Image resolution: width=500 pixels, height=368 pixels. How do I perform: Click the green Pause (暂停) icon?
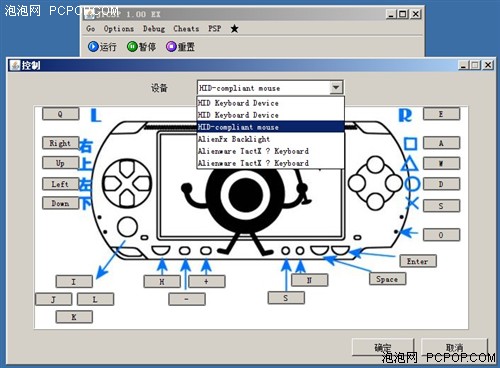pos(132,46)
